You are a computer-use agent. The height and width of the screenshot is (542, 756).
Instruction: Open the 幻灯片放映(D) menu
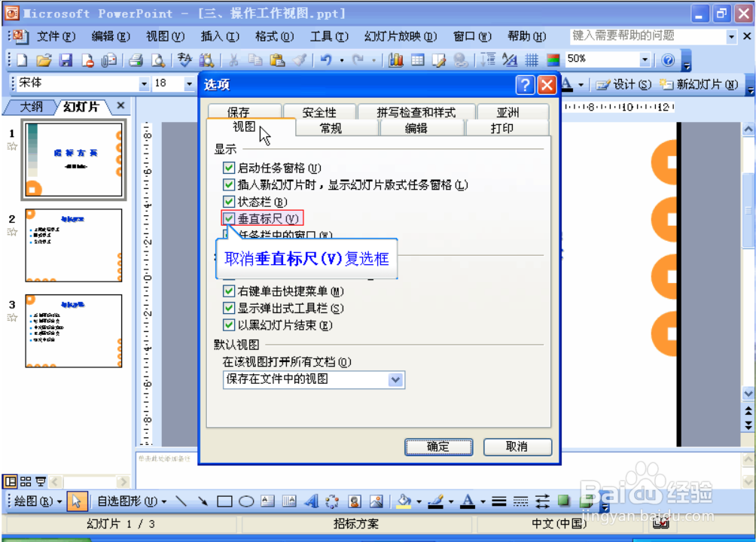401,37
